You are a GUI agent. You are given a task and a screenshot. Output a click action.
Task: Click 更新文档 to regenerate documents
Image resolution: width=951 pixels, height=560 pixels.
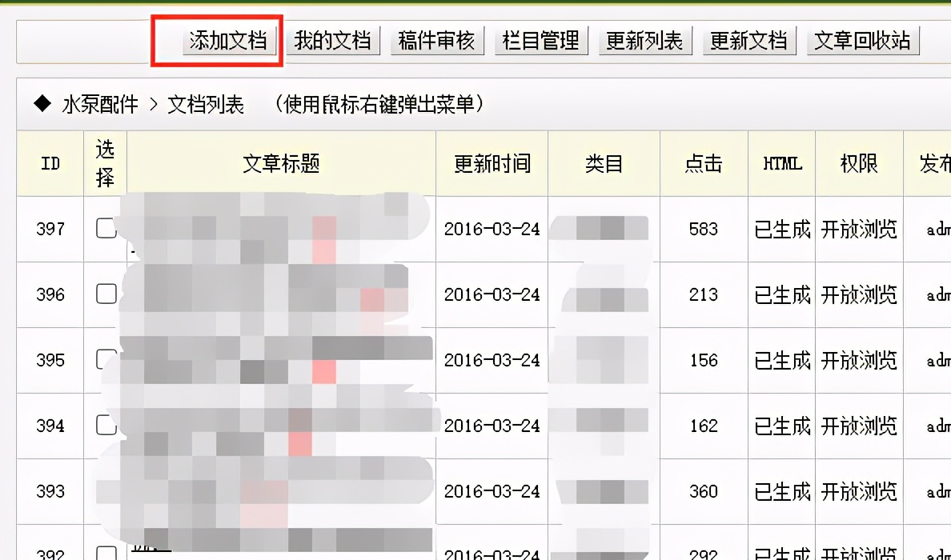pyautogui.click(x=750, y=40)
